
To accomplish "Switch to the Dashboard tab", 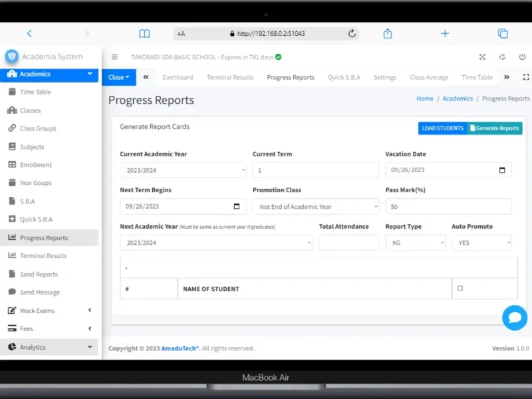I will pyautogui.click(x=178, y=77).
